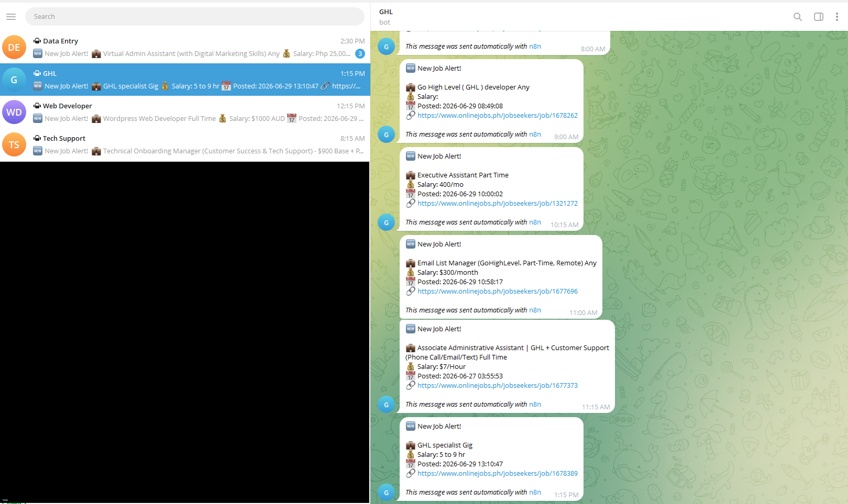Click "Posted: 2026-06-27 03:55:53" text

pos(460,376)
